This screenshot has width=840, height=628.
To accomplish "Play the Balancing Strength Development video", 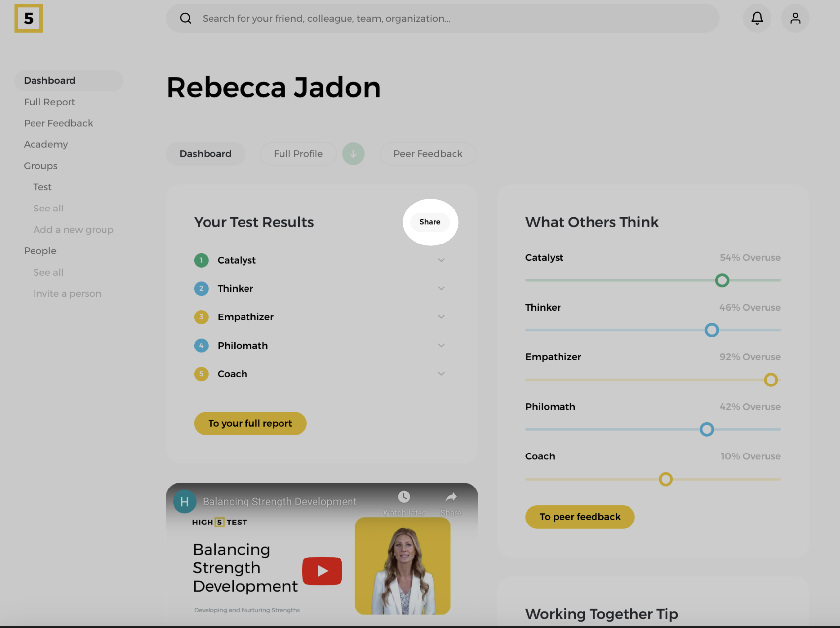I will tap(322, 571).
